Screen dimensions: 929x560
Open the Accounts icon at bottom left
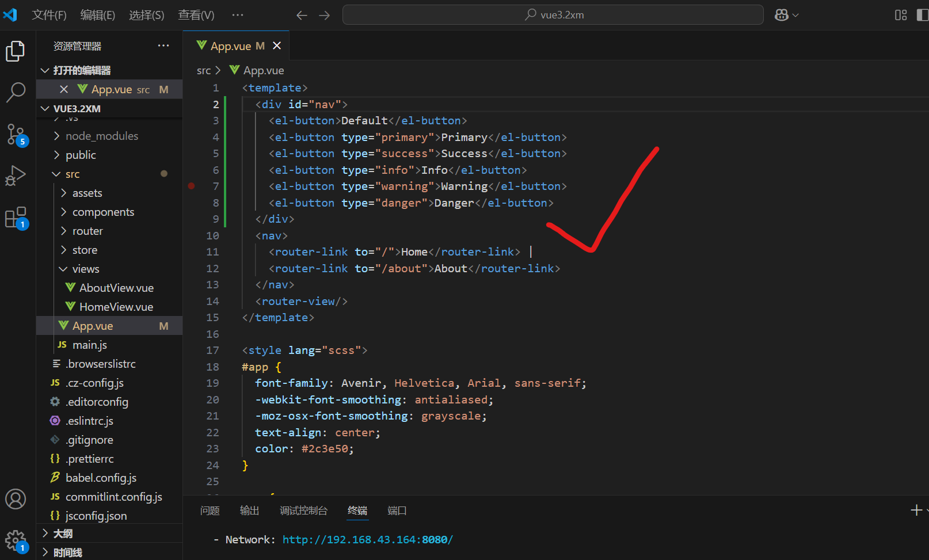click(x=16, y=500)
